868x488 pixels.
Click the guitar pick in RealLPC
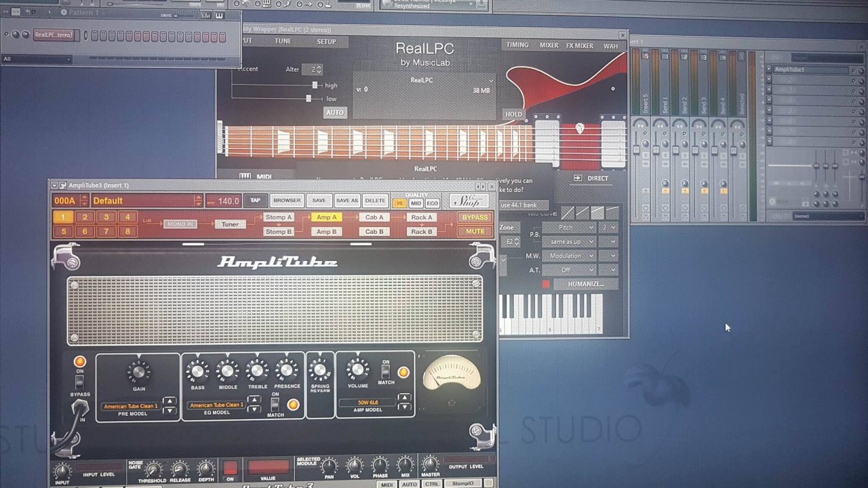580,128
